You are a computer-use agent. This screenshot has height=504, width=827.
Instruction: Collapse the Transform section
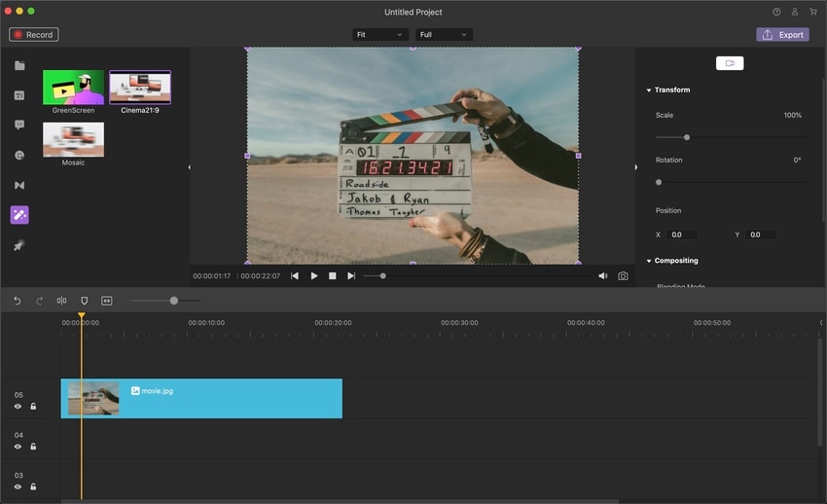pyautogui.click(x=649, y=90)
